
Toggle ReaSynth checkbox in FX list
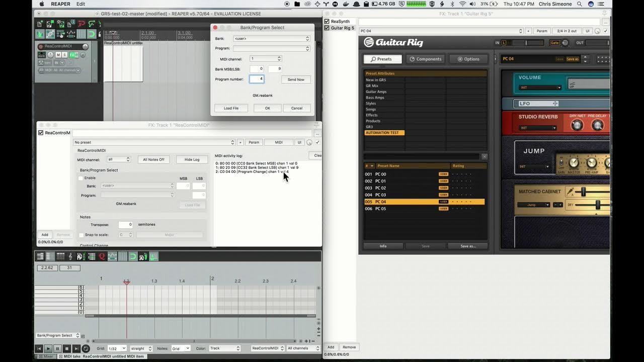[327, 22]
